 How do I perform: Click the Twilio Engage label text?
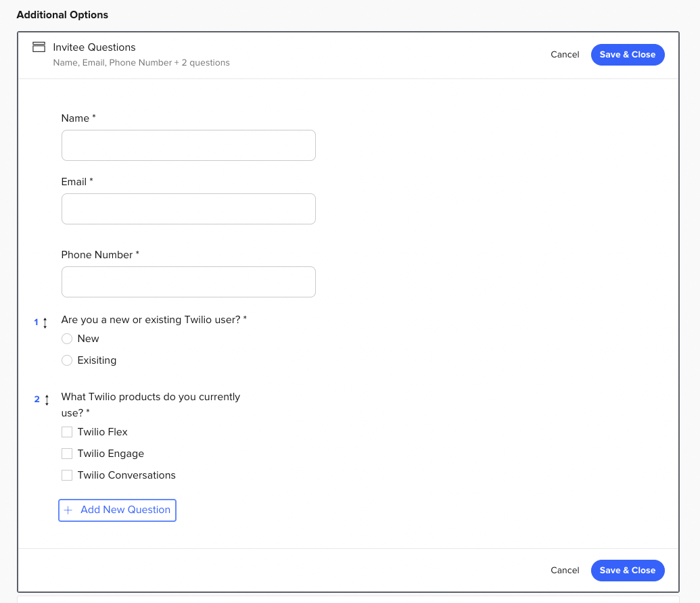coord(111,454)
